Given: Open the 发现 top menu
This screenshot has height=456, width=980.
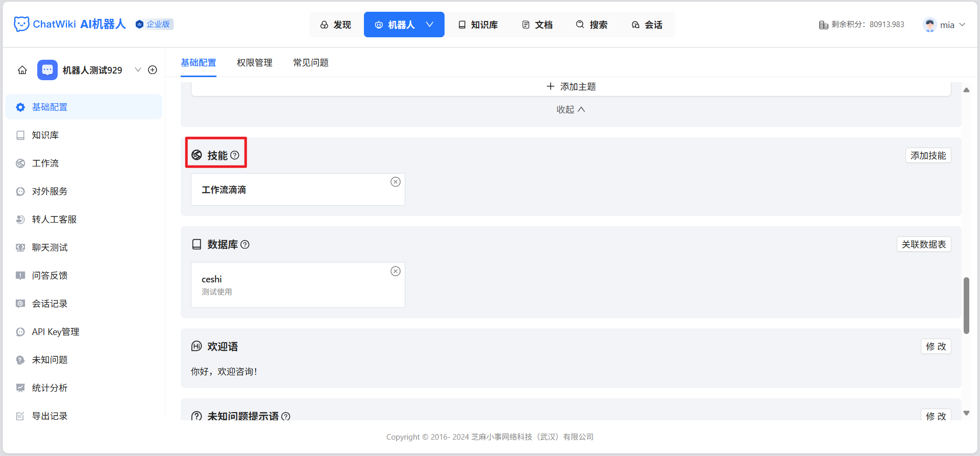Looking at the screenshot, I should (336, 25).
